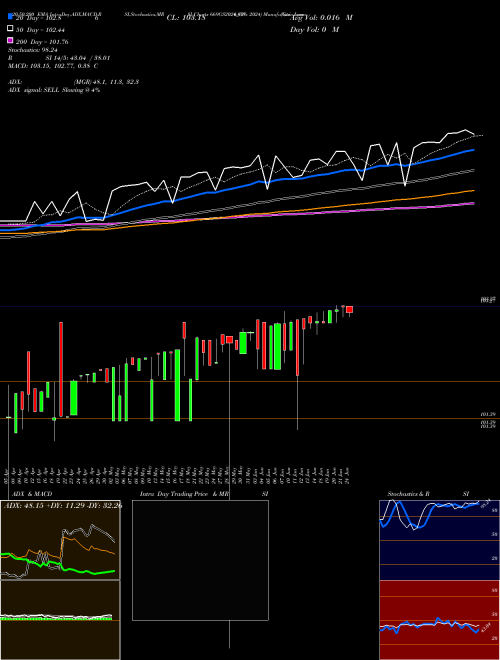Click the 'Avg Vol: 0.016 M' label
The image size is (500, 660).
pos(321,18)
